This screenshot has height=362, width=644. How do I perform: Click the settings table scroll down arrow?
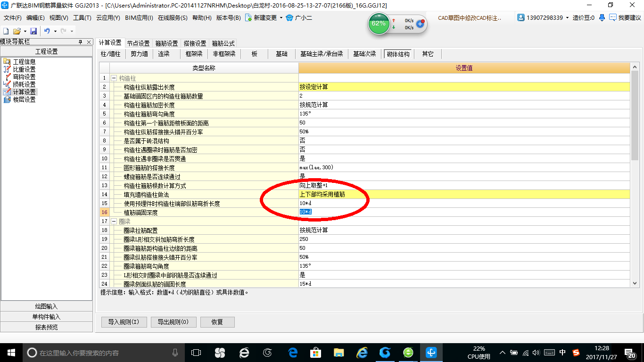pyautogui.click(x=635, y=283)
